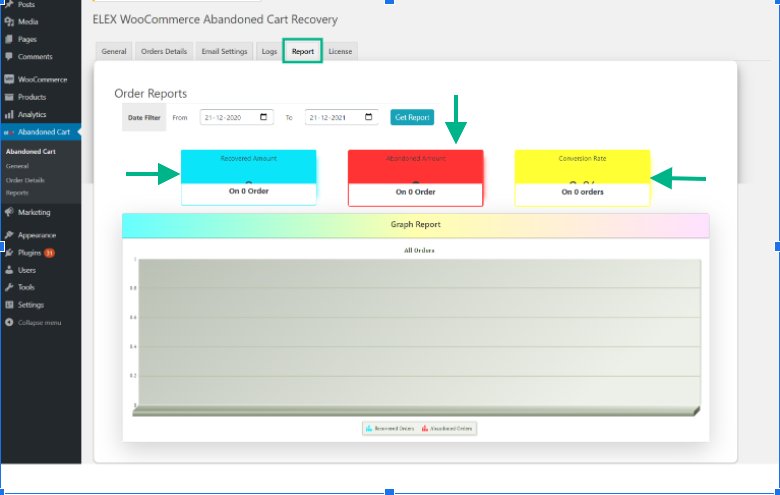Screen dimensions: 780x495
Task: Toggle Abandoned Orders legend icon in chart
Action: coord(425,428)
